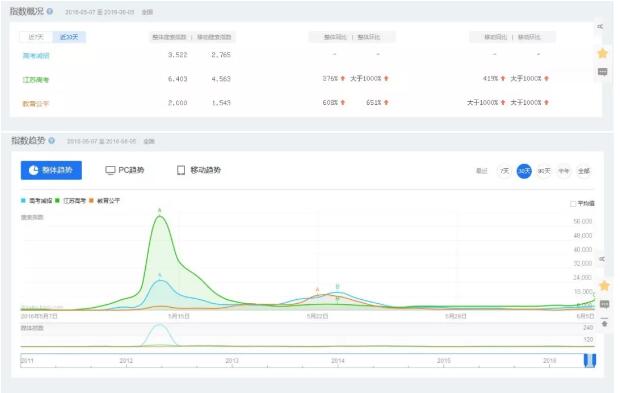This screenshot has height=393, width=620.
Task: Enable the 平均值 checkbox
Action: pyautogui.click(x=573, y=204)
